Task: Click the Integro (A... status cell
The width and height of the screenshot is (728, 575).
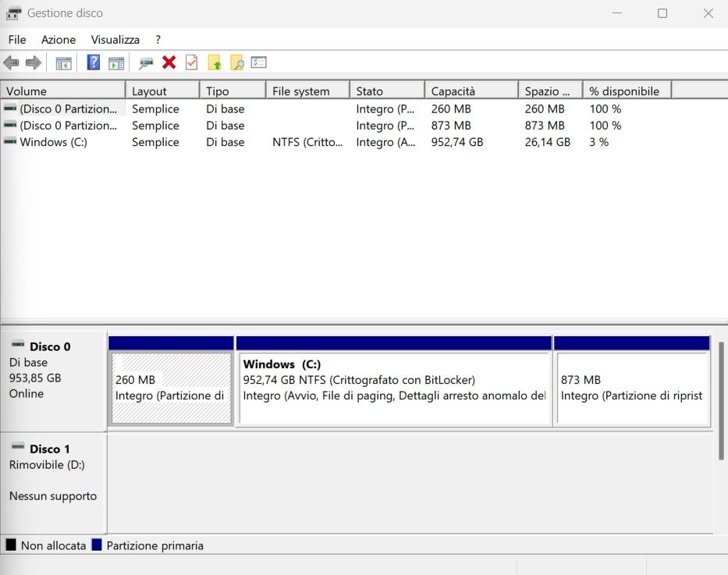Action: pyautogui.click(x=385, y=142)
